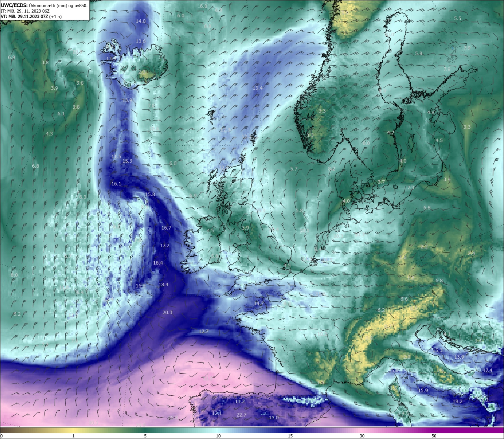504x439 pixels.
Task: Click the 13.6 value label
Action: coord(141,41)
